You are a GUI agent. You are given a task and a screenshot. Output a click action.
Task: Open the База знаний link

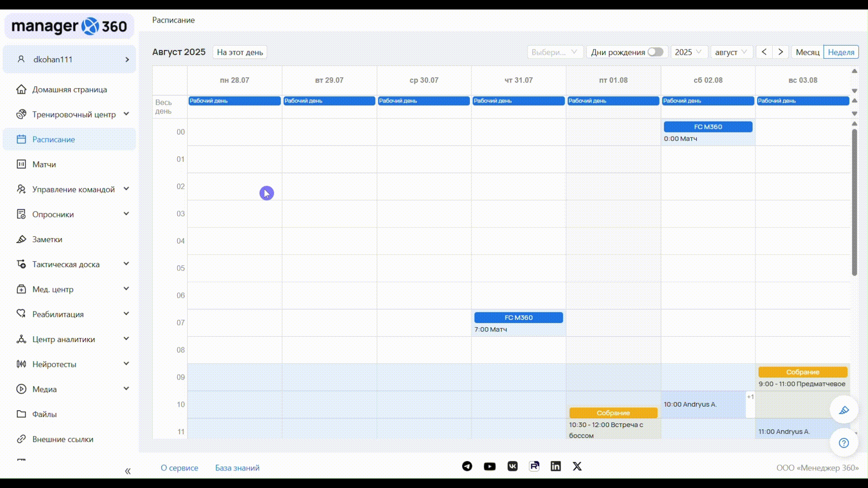[237, 468]
